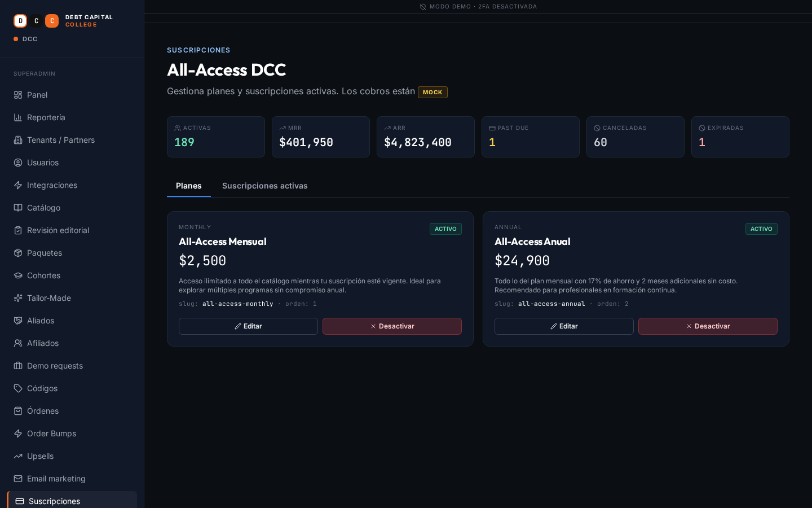Screen dimensions: 812x508
Task: Deactivate the All-Access Mensual plan
Action: point(392,326)
